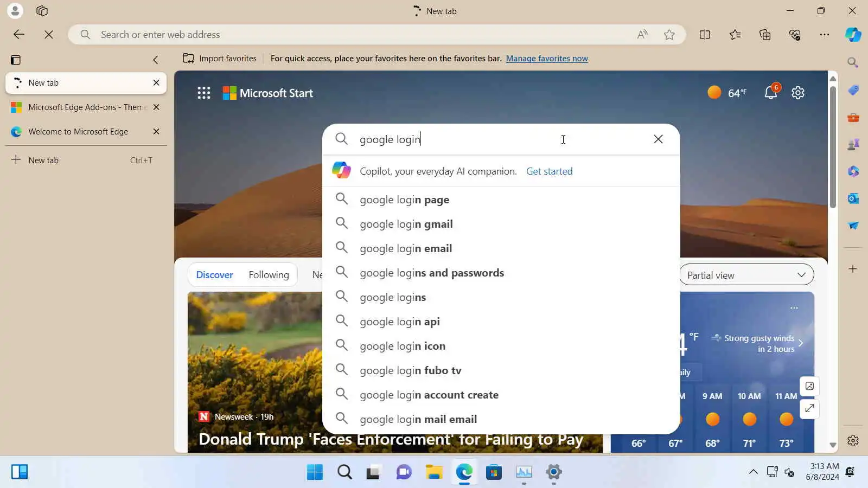This screenshot has width=868, height=488.
Task: Choose the 'google login api' suggestion
Action: coord(501,322)
